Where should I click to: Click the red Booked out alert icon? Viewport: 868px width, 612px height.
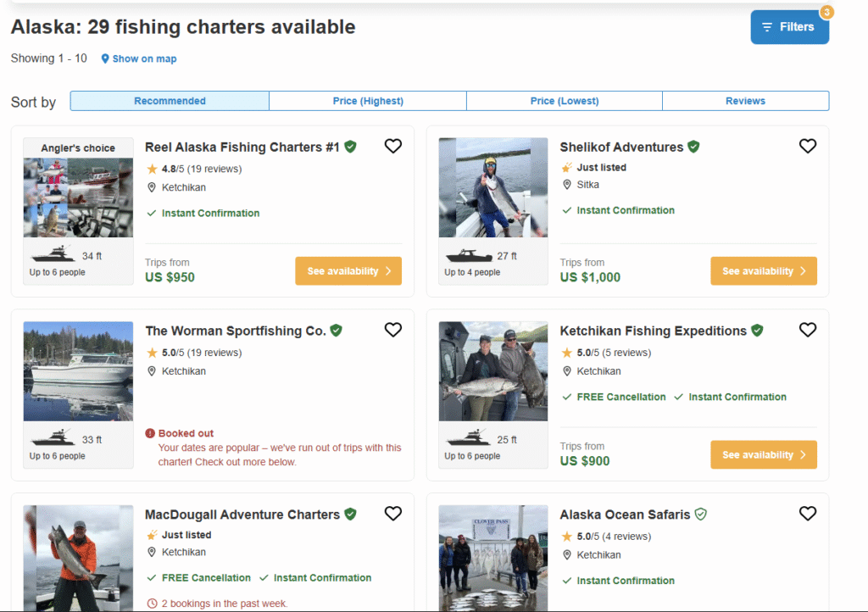pos(150,433)
